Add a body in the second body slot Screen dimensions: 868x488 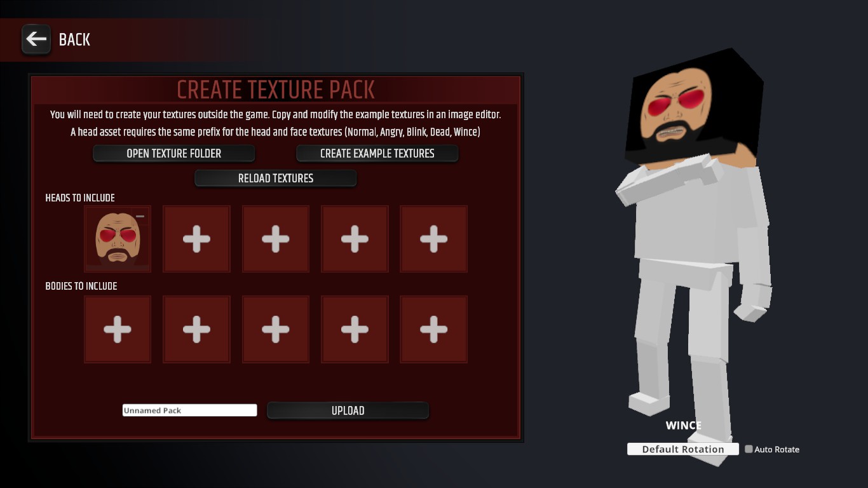click(x=196, y=329)
